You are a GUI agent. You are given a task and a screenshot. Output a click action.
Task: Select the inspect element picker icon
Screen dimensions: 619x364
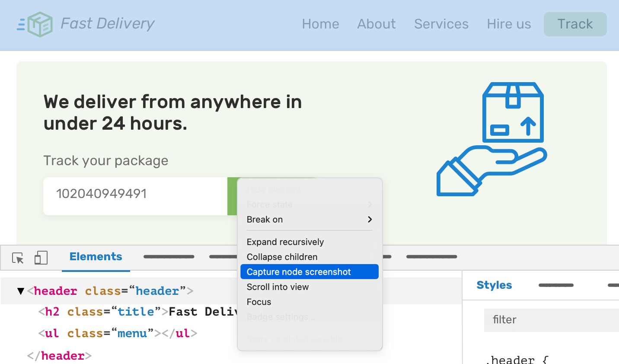[18, 258]
